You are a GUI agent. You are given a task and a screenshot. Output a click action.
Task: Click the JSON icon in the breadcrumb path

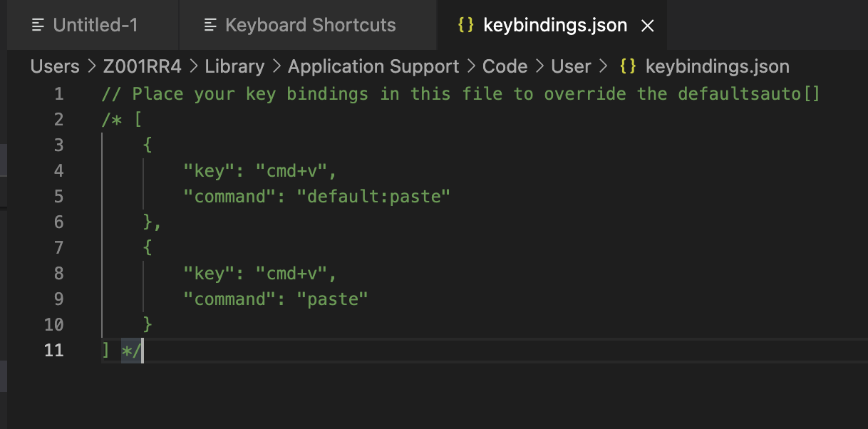[x=626, y=66]
